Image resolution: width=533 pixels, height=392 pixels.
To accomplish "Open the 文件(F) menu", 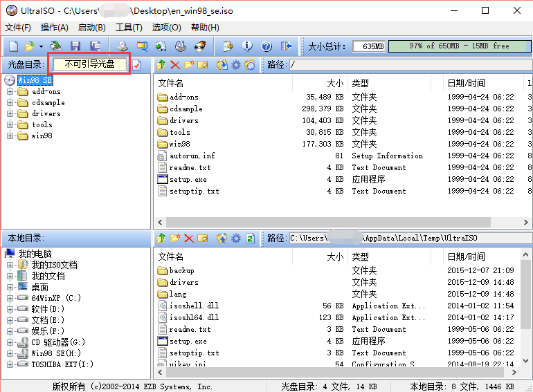I will point(18,28).
